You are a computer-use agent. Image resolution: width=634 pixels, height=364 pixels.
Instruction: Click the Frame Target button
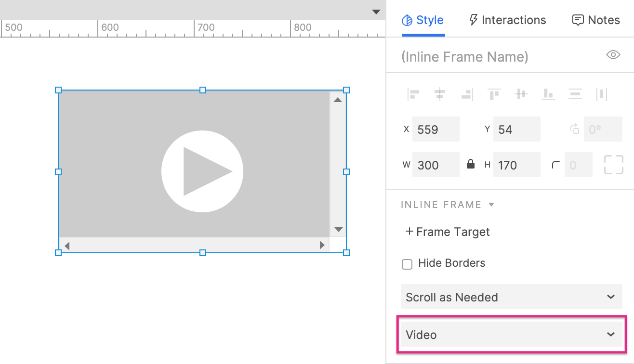point(448,232)
